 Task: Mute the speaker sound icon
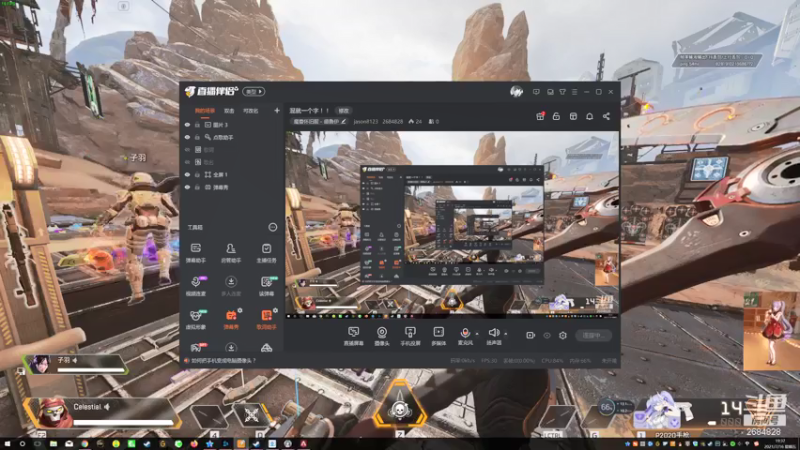coord(493,333)
